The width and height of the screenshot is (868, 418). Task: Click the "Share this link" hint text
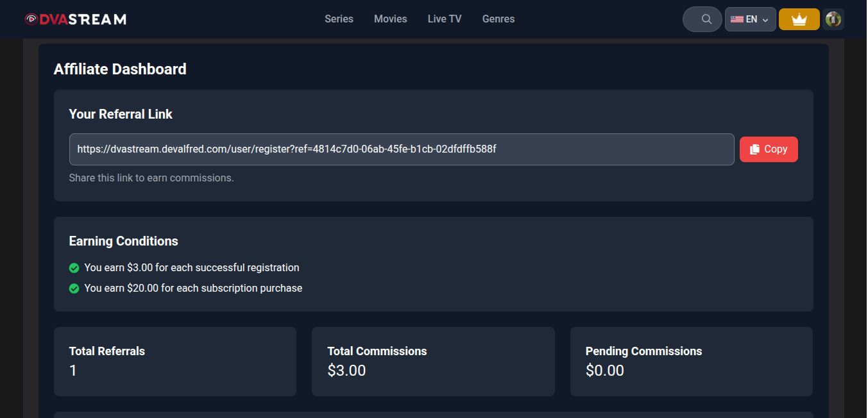pos(151,178)
